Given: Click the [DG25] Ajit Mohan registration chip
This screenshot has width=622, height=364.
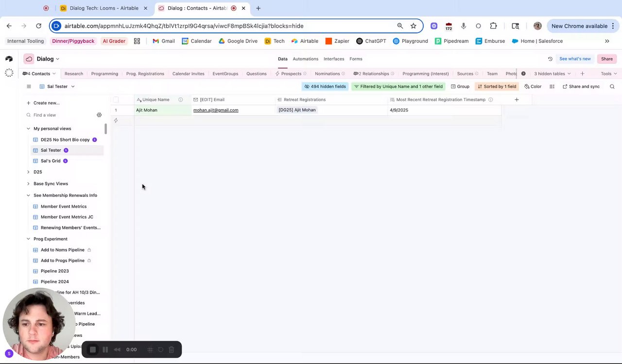Looking at the screenshot, I should (x=297, y=110).
